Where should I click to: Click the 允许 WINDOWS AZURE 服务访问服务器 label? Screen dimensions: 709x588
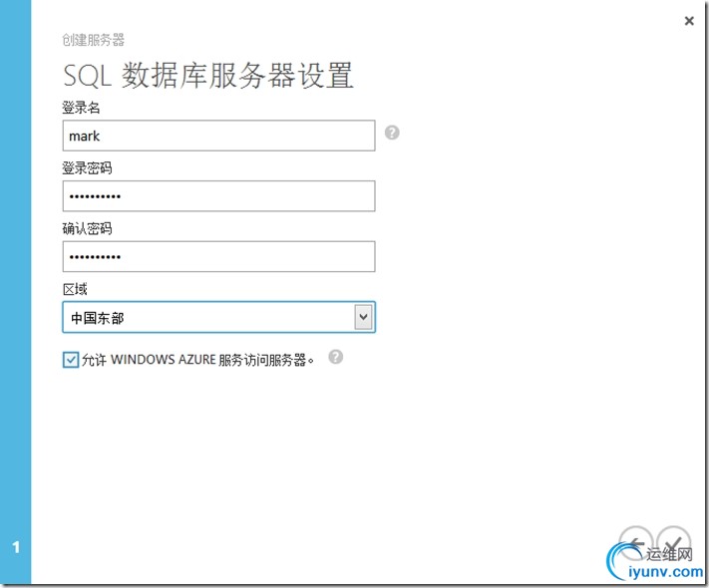coord(197,360)
